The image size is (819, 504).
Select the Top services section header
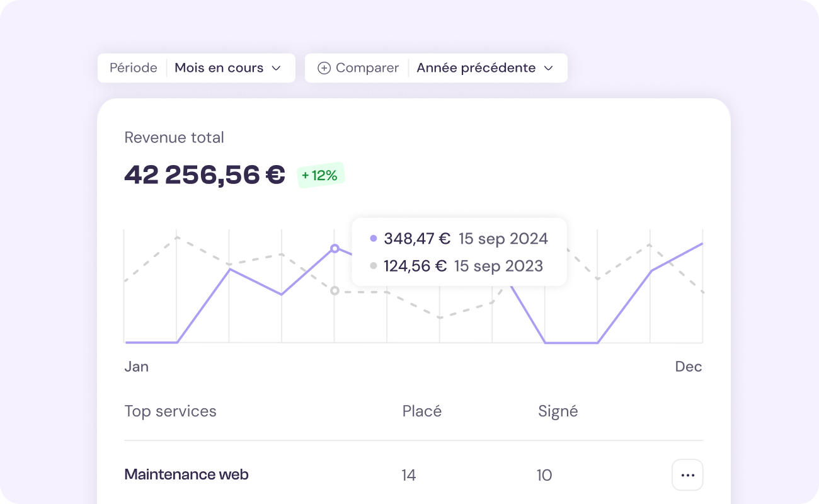[170, 411]
